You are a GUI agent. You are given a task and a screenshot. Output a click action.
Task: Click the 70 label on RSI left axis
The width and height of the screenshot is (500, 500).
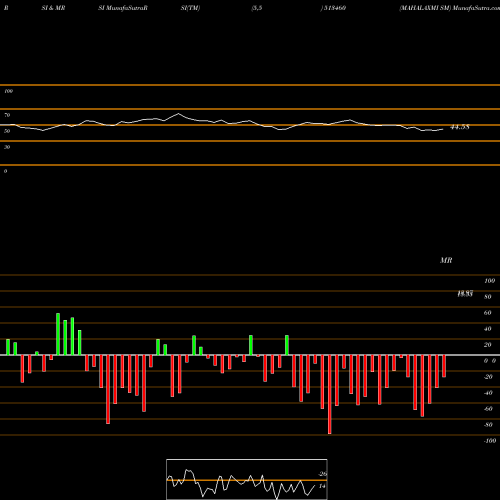[x=7, y=115]
